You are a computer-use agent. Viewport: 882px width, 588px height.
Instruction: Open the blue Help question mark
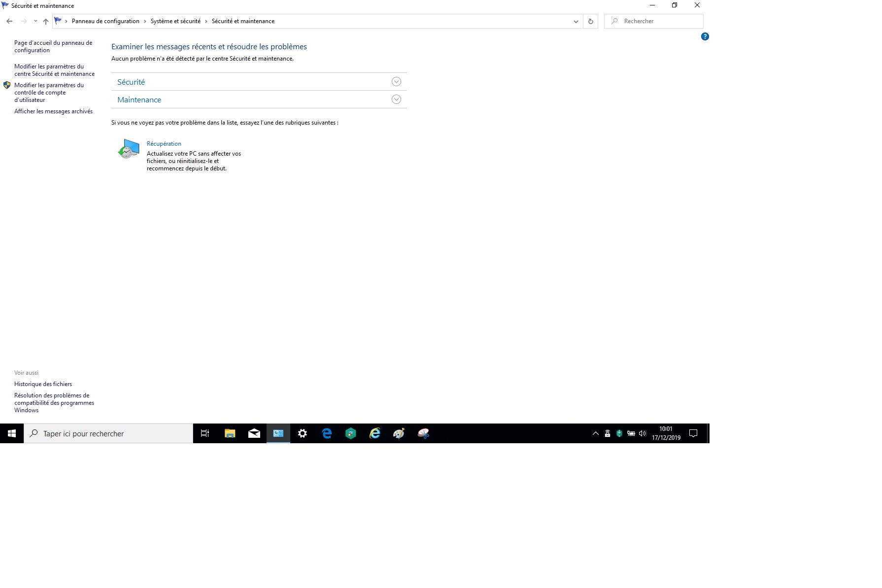click(705, 36)
